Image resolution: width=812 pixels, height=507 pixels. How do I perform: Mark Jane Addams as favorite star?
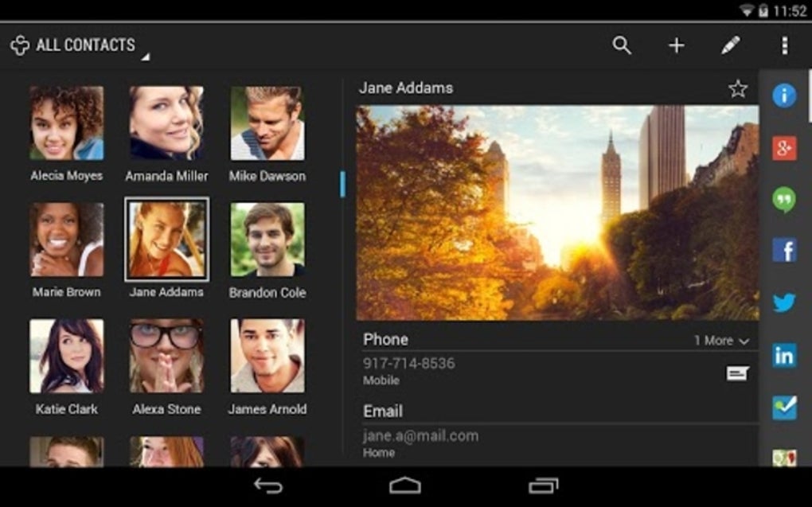738,88
